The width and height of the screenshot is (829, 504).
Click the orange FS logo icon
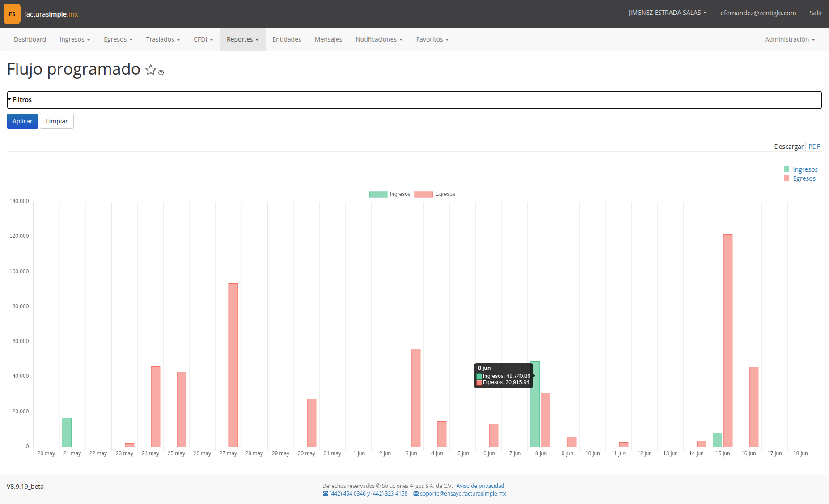pyautogui.click(x=12, y=14)
